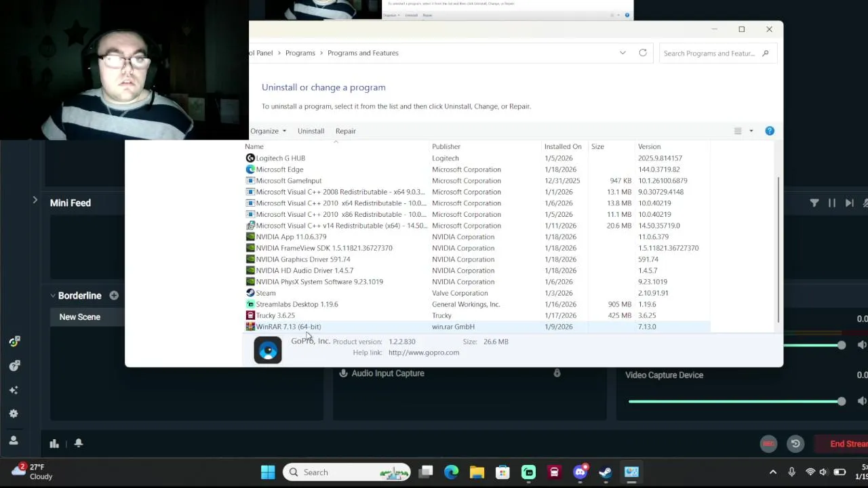The height and width of the screenshot is (488, 868).
Task: Open the stream stats bar chart icon
Action: 54,443
